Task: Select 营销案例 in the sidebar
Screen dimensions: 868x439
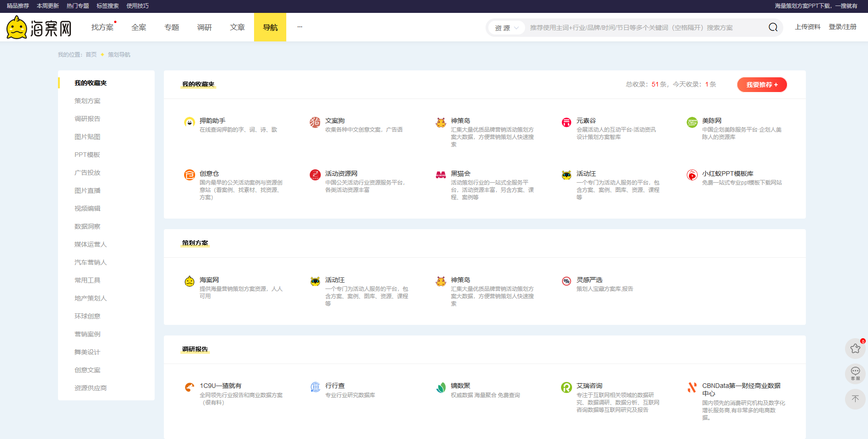Action: [x=87, y=334]
